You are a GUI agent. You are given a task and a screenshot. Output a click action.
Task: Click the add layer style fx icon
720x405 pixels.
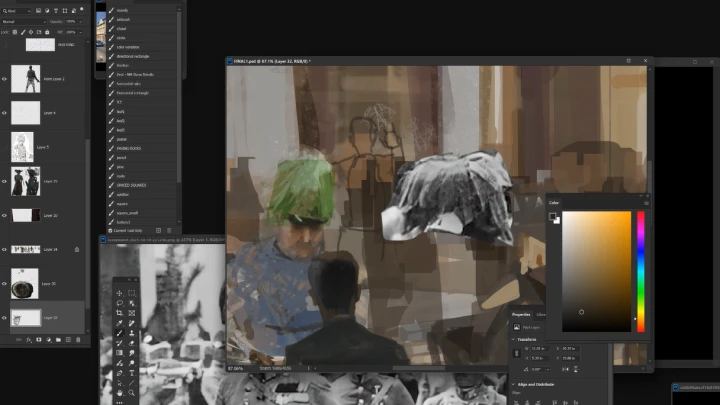(28, 340)
